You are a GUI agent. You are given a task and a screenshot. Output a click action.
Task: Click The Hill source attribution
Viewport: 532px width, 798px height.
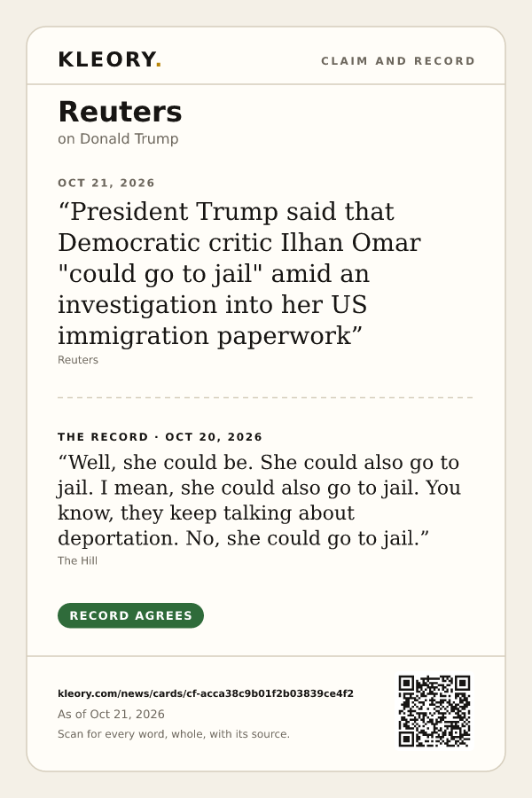click(x=77, y=561)
